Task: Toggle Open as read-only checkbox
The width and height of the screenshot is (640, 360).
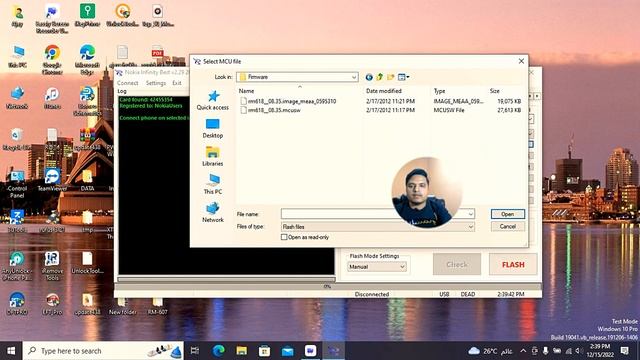Action: pos(284,237)
